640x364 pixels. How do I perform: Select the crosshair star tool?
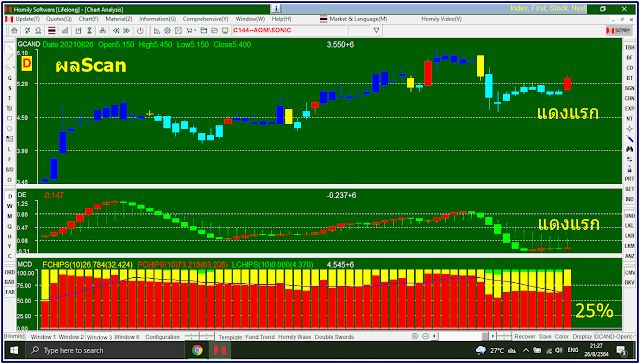point(630,129)
